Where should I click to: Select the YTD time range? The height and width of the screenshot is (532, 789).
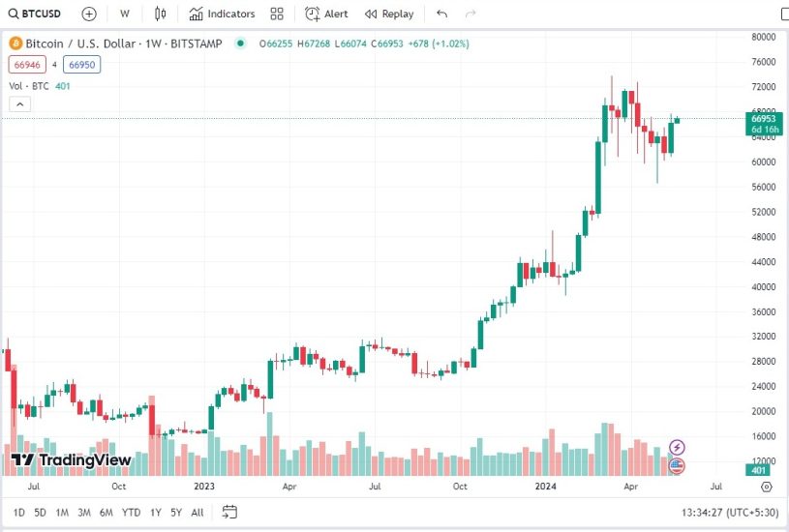click(132, 513)
